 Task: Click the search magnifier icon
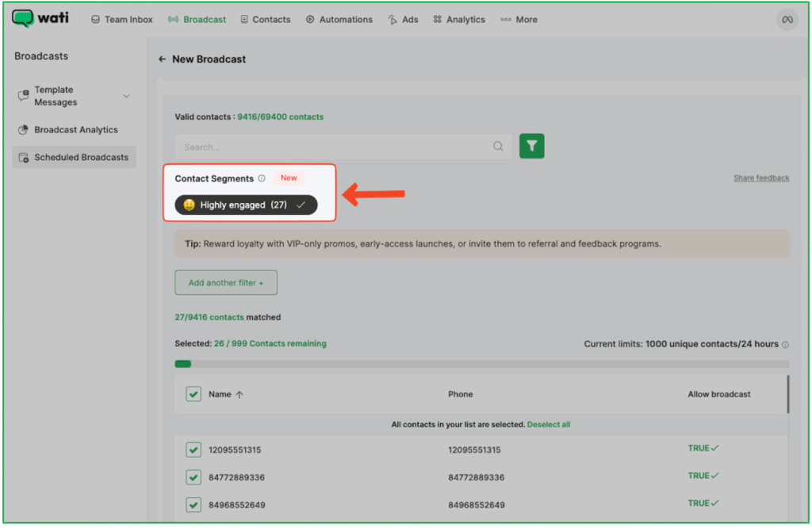click(x=498, y=146)
